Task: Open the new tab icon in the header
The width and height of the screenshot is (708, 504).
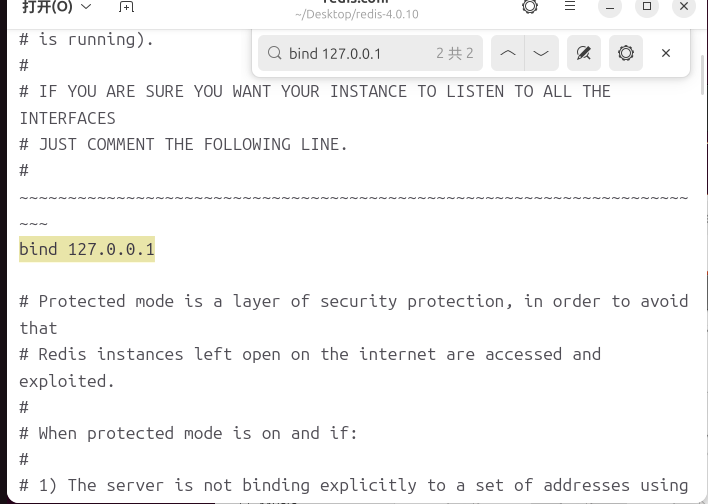Action: click(x=126, y=7)
